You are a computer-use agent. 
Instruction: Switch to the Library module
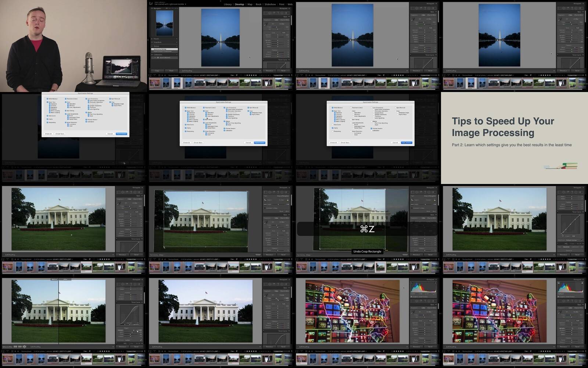coord(228,4)
